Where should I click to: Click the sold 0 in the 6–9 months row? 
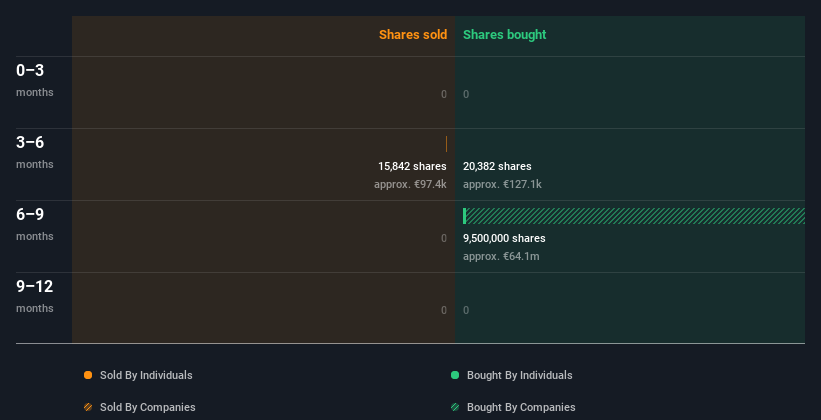(444, 238)
